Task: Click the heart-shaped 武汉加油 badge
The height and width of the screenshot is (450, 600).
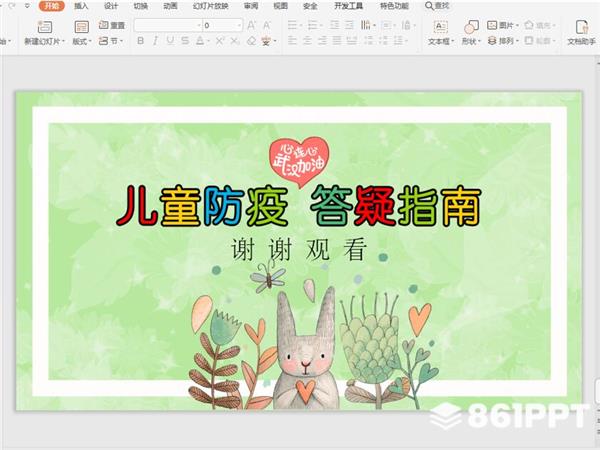Action: (299, 161)
